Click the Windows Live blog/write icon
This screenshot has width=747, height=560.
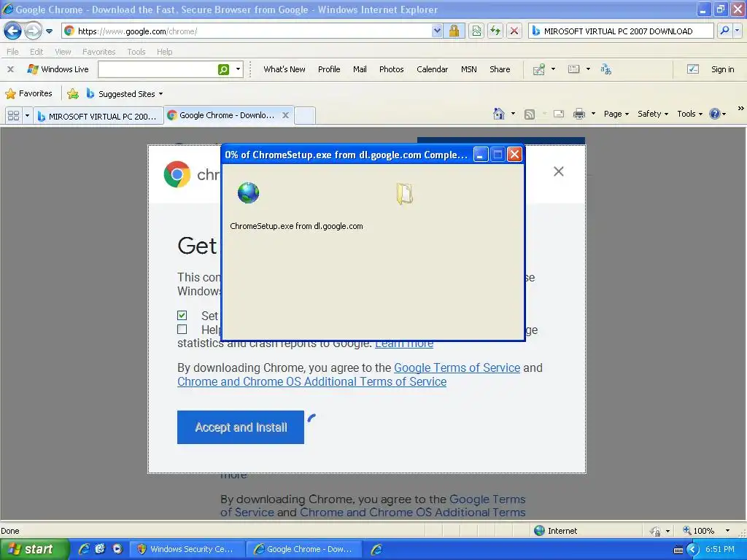tap(539, 69)
